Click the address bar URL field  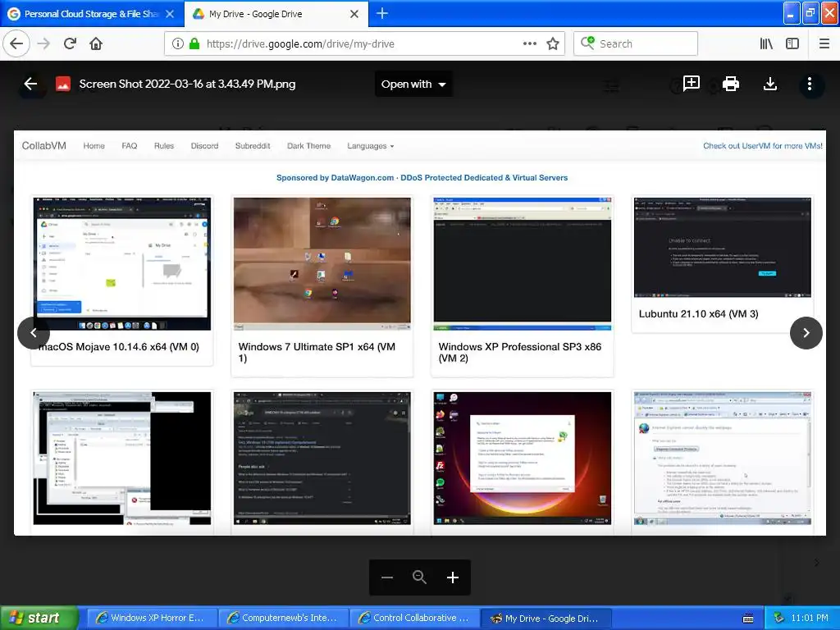pyautogui.click(x=364, y=43)
